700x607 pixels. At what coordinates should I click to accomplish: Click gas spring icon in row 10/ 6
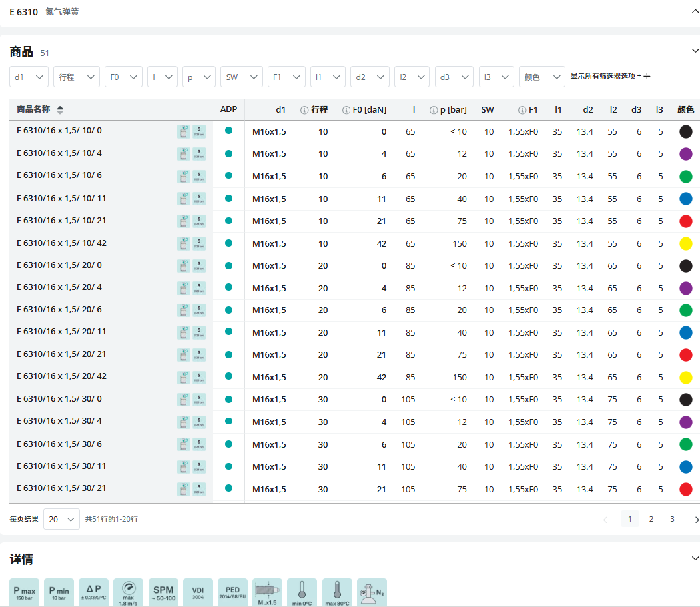pos(183,176)
